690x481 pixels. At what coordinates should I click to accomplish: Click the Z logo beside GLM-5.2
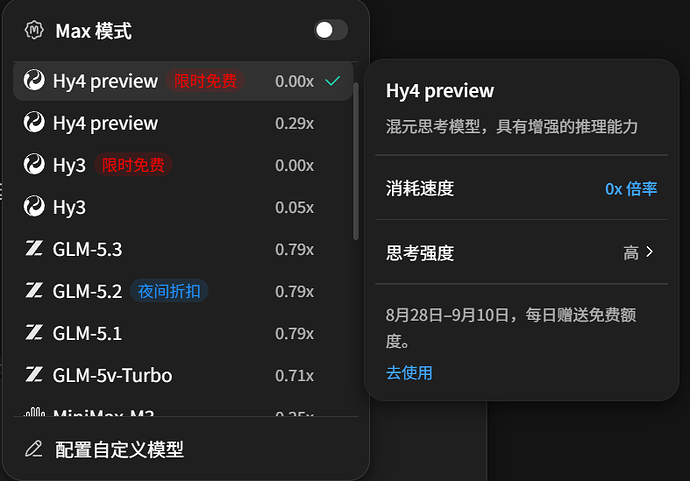34,290
